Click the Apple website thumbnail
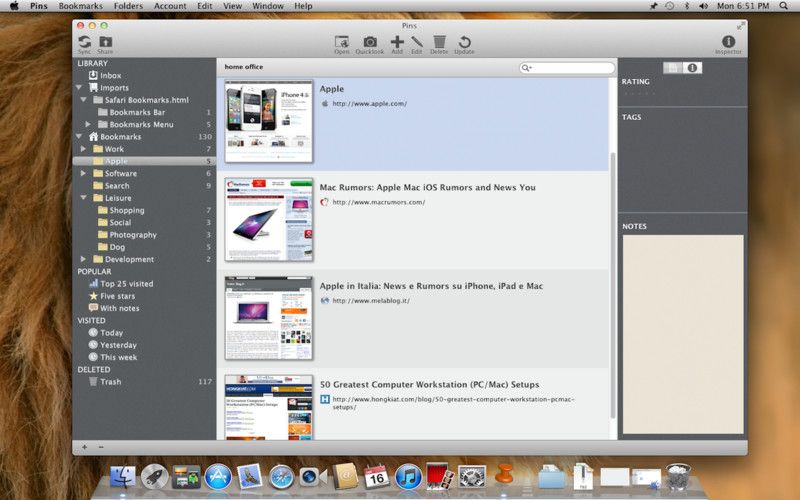This screenshot has height=500, width=800. tap(269, 121)
